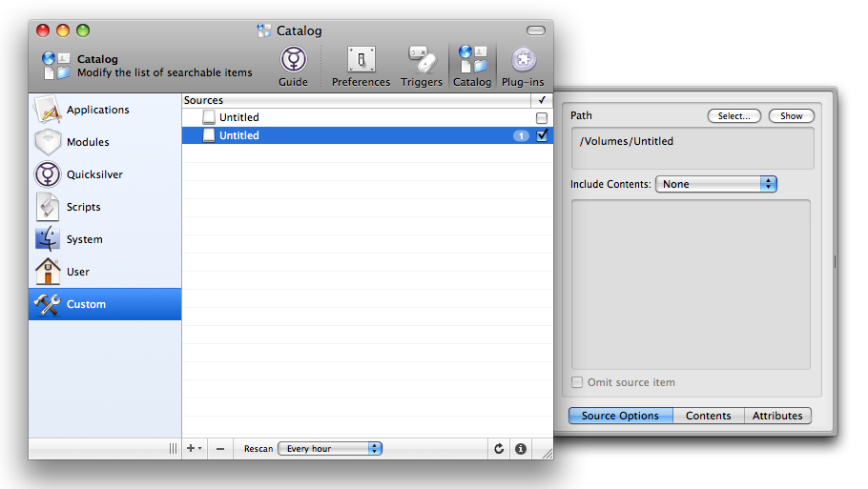Open the Rescan Every hour dropdown

pyautogui.click(x=330, y=449)
